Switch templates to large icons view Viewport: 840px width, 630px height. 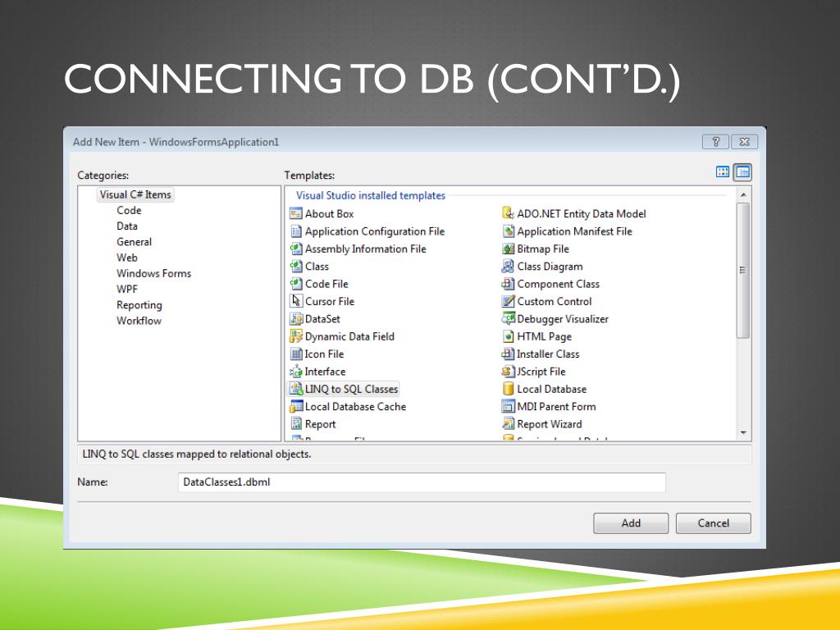[x=723, y=172]
